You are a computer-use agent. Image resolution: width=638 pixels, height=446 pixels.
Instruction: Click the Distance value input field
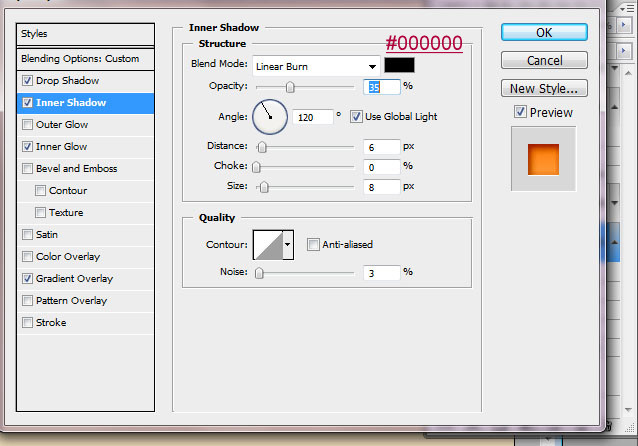pos(381,146)
